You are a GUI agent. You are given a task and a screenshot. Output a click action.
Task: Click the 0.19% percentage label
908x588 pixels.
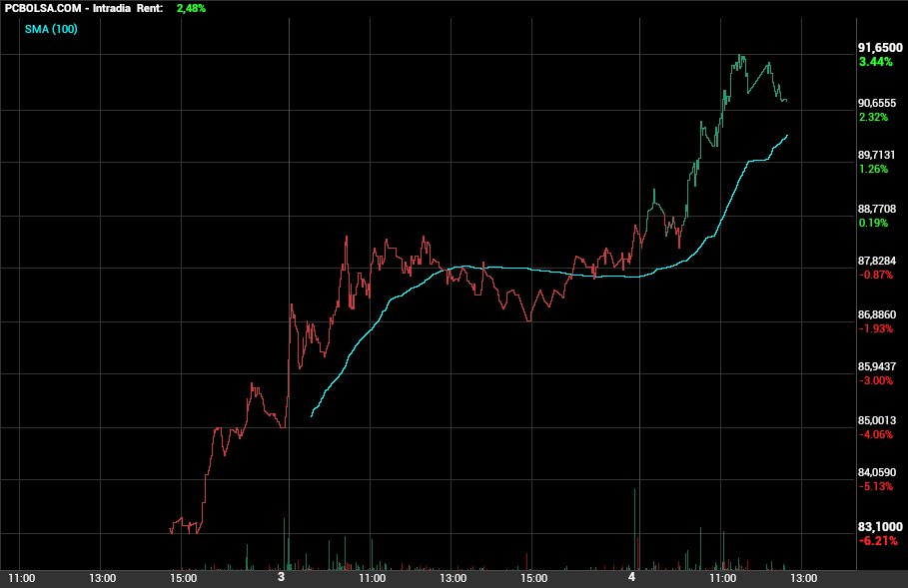pyautogui.click(x=873, y=223)
